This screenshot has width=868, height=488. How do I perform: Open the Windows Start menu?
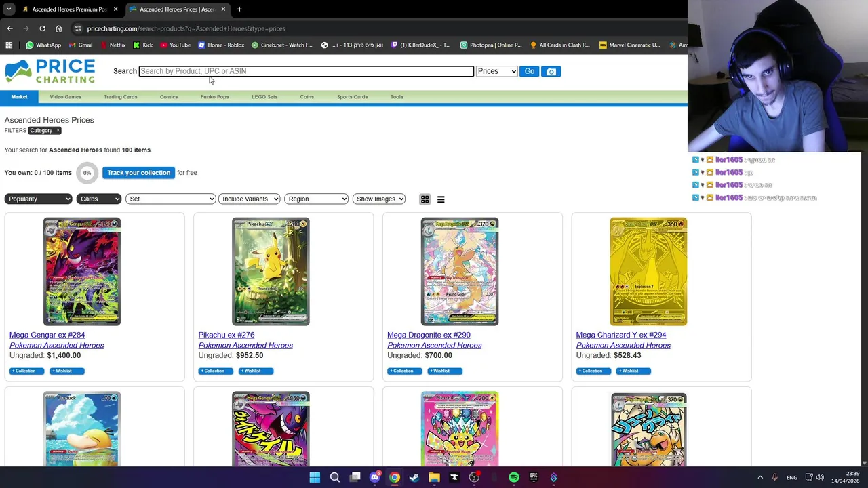point(315,477)
